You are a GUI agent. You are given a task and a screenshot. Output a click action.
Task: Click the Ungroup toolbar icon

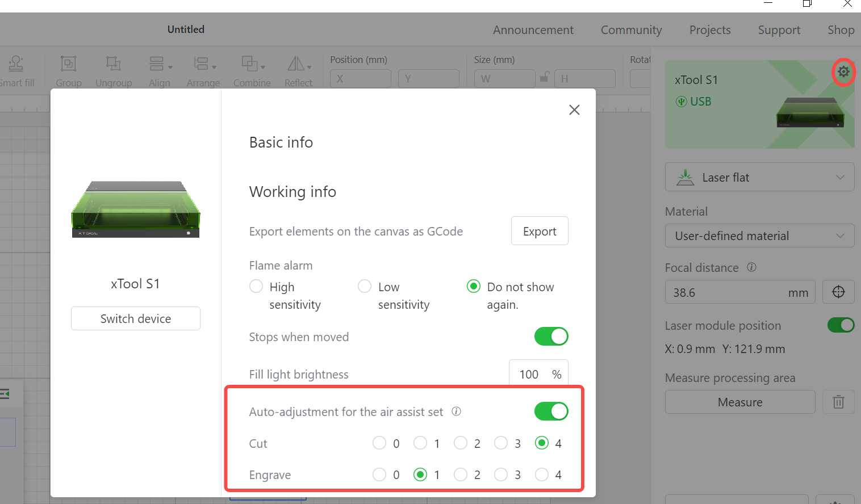[x=114, y=64]
